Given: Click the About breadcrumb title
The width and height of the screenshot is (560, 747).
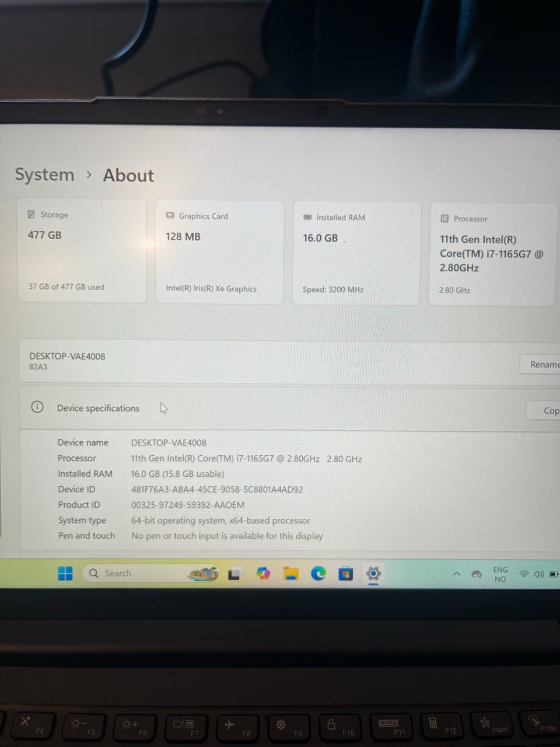Looking at the screenshot, I should pyautogui.click(x=128, y=175).
